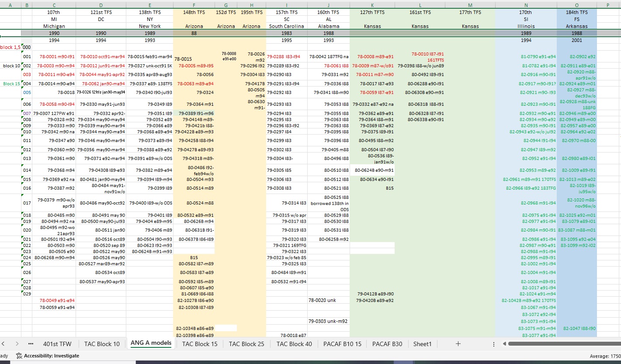Select cell 79-0288 l83-l94

click(287, 57)
